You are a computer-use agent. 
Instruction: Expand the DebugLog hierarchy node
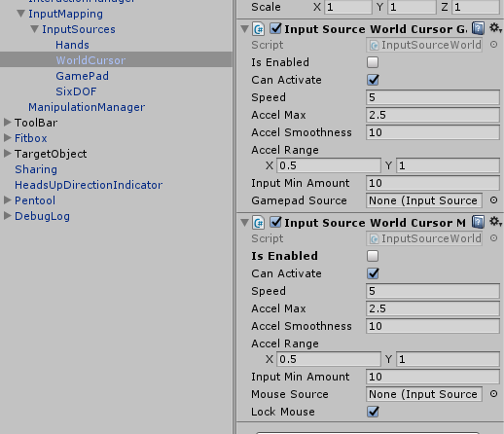coord(8,216)
